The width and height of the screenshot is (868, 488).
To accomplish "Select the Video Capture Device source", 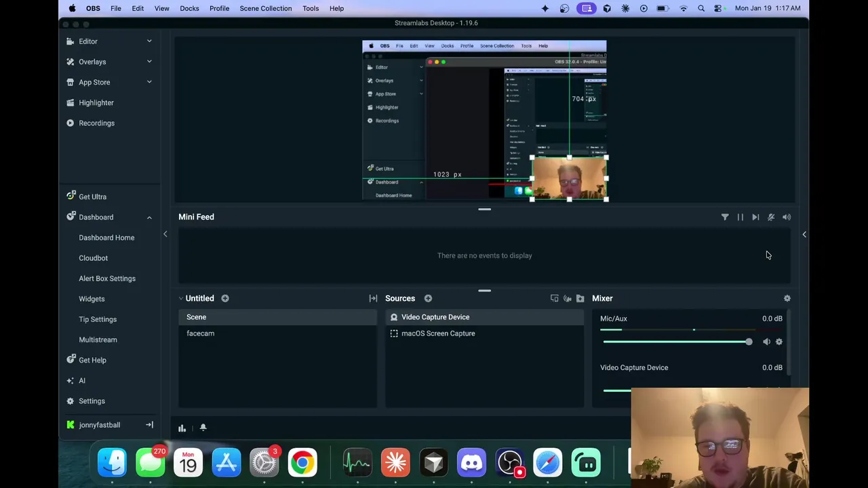I will point(484,317).
